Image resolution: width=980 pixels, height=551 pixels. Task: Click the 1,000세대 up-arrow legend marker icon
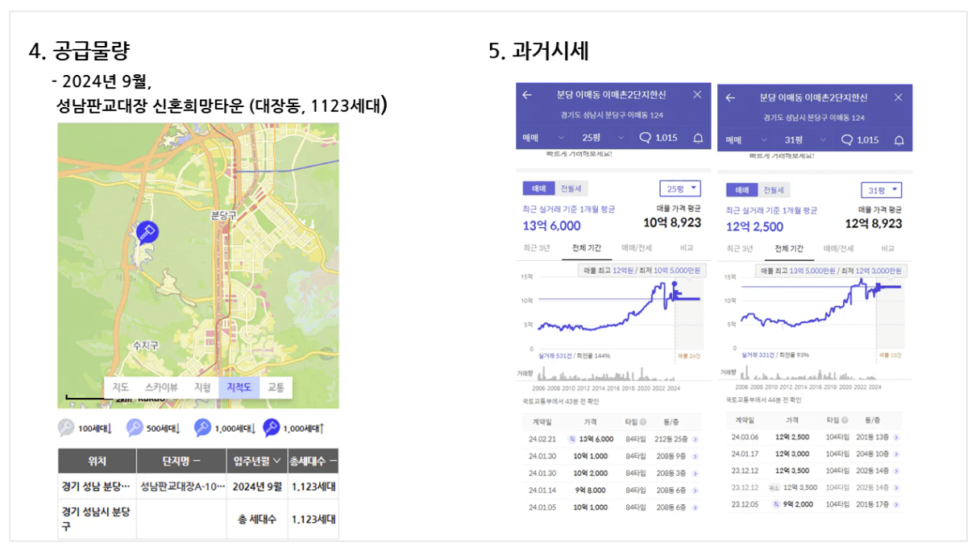pos(272,428)
